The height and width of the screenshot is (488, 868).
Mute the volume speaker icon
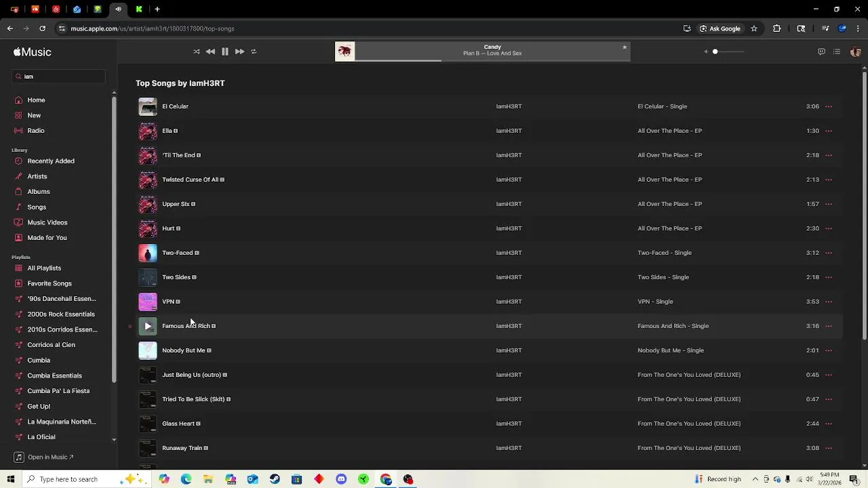pyautogui.click(x=706, y=52)
